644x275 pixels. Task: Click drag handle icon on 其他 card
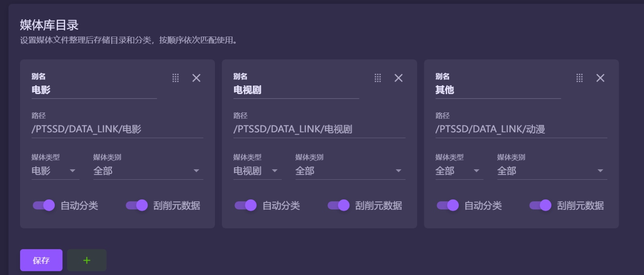580,78
